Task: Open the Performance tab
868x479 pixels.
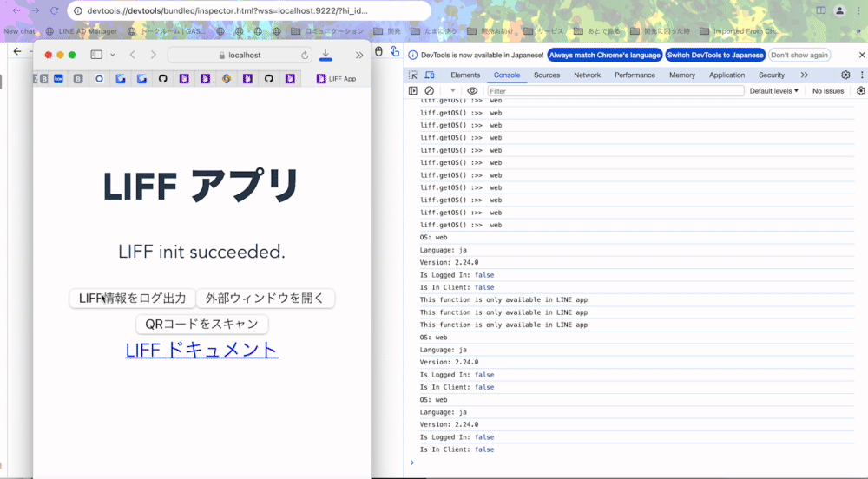Action: [635, 75]
